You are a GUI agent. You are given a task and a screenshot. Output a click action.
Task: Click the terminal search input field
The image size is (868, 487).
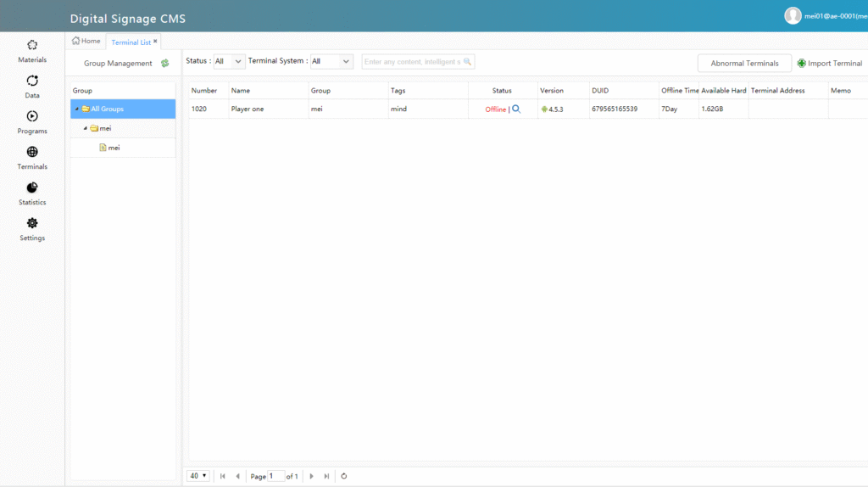tap(413, 62)
